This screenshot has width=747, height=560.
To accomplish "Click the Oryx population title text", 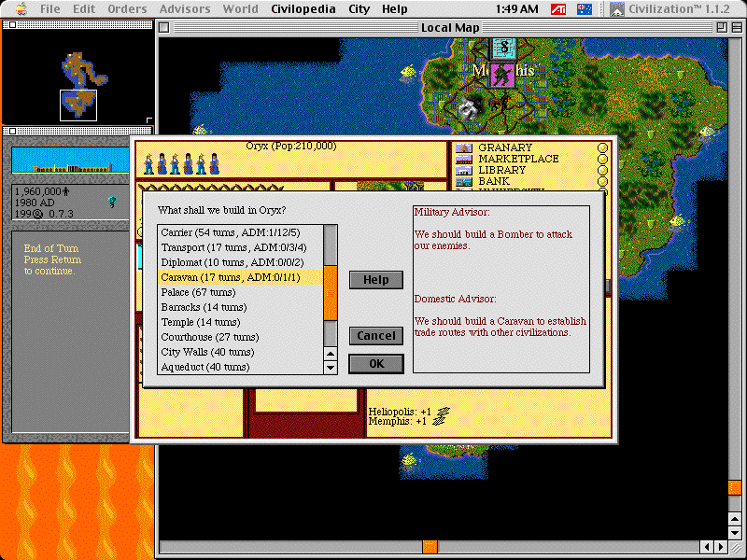I will pos(291,146).
